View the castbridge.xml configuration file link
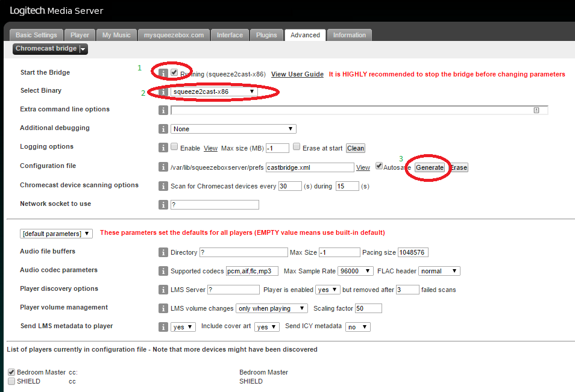Image resolution: width=575 pixels, height=392 pixels. pos(363,167)
